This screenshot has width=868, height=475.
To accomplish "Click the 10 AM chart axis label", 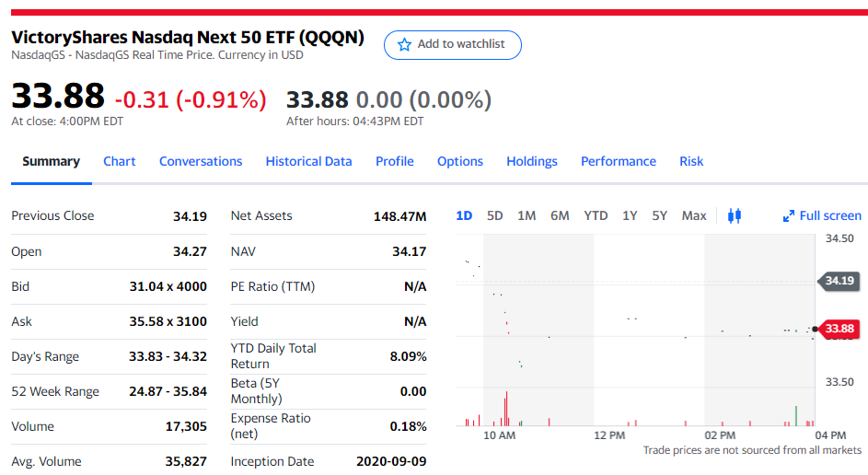I will (x=499, y=435).
